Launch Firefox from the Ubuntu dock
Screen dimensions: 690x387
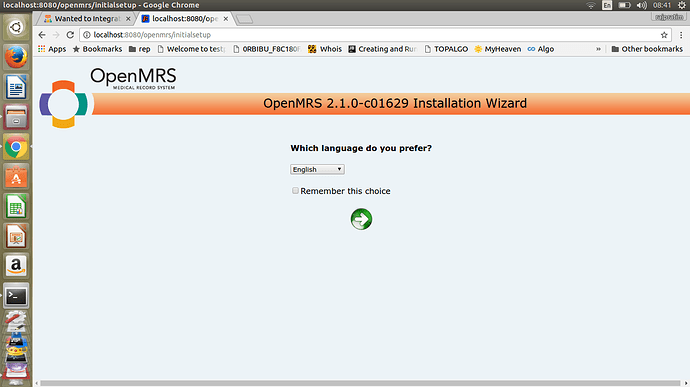(16, 57)
